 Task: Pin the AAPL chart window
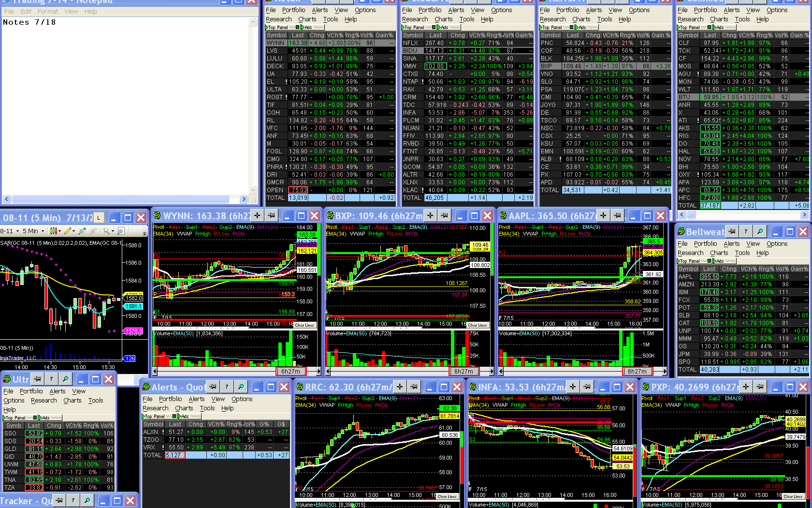(x=618, y=215)
